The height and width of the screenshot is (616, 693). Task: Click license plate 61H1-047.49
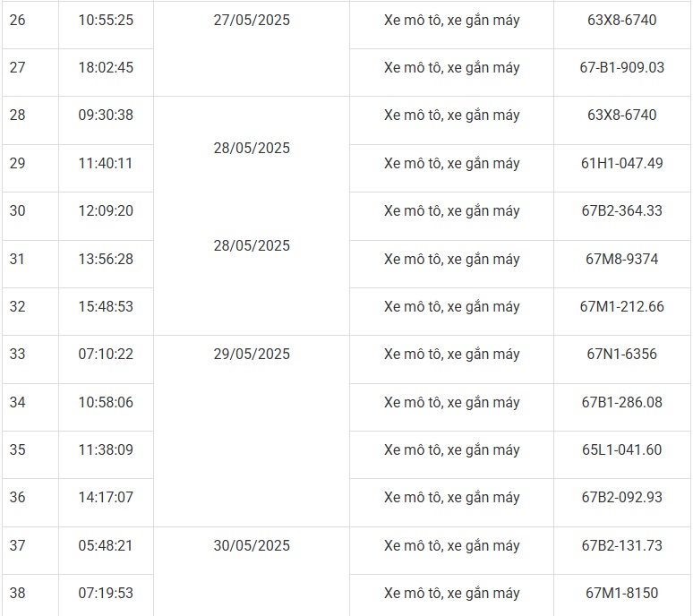tap(621, 163)
